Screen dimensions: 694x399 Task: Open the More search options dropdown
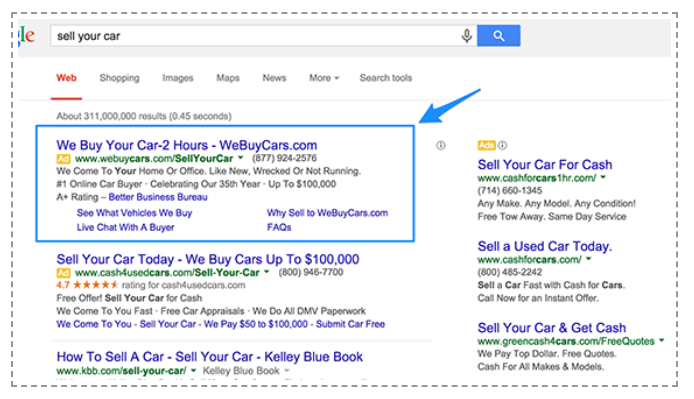(x=324, y=78)
